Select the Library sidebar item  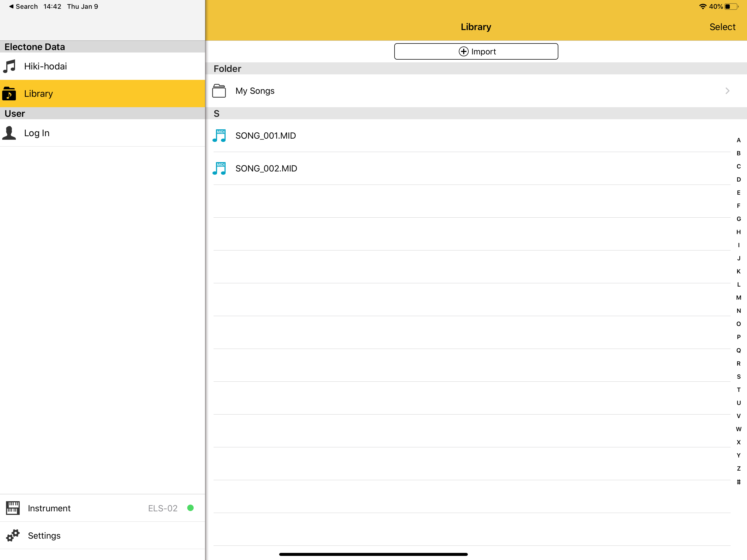[x=103, y=94]
